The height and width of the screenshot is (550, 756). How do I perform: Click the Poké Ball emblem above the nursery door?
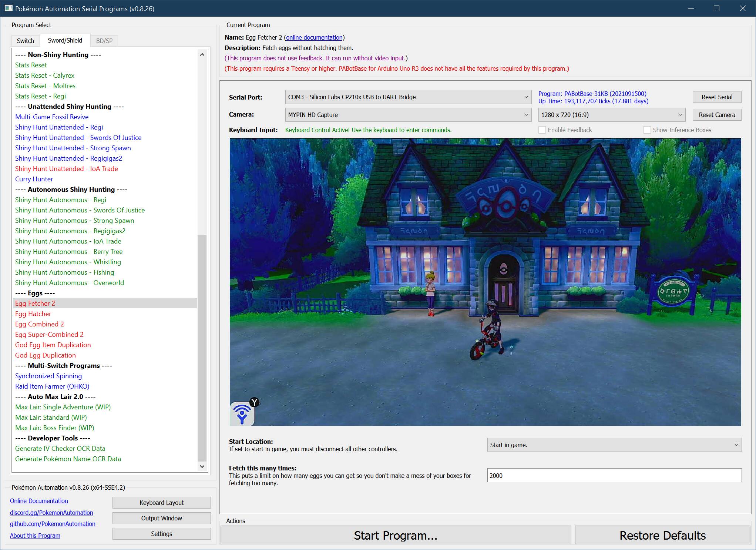click(503, 268)
